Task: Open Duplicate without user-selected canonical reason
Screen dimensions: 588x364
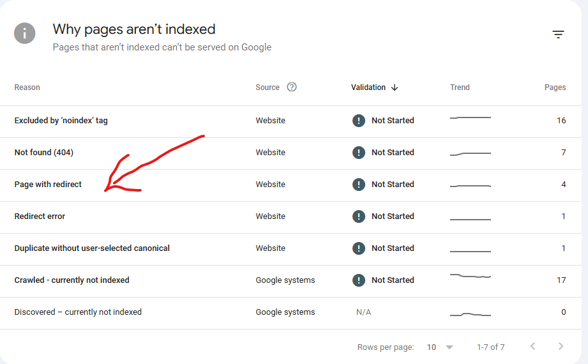Action: [92, 248]
